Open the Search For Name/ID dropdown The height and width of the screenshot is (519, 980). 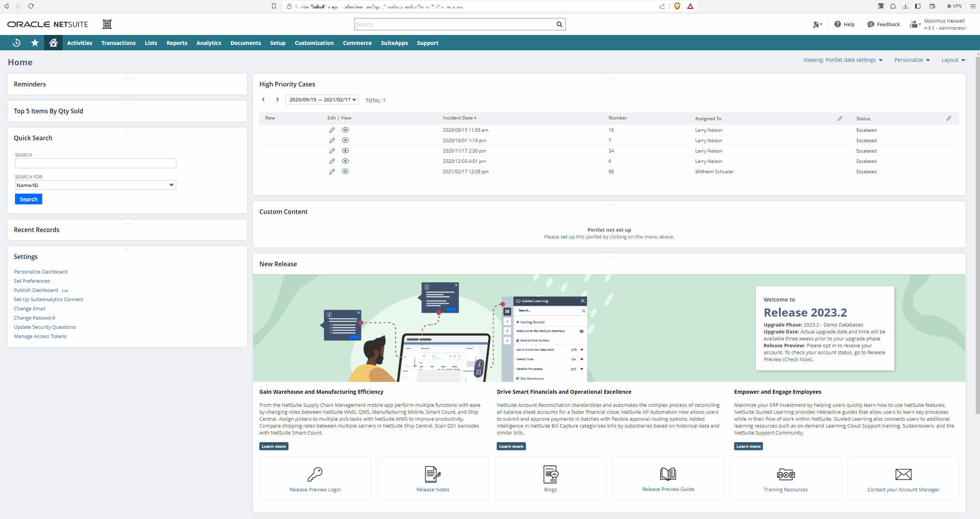(96, 185)
